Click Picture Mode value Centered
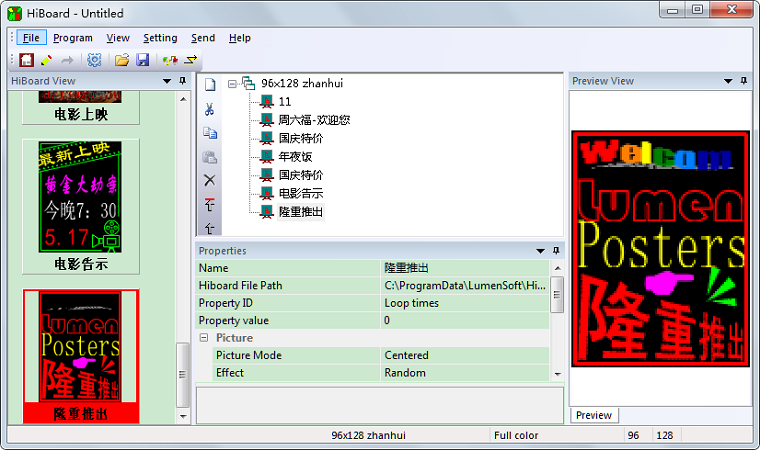The height and width of the screenshot is (450, 760). coord(465,355)
